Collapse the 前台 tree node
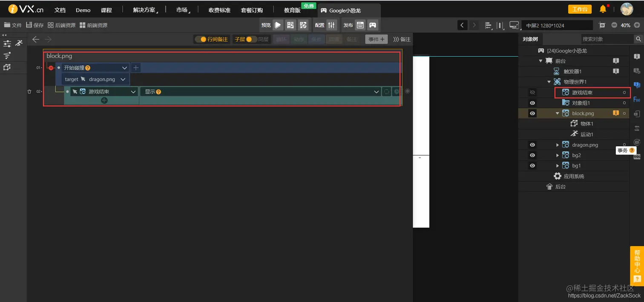The height and width of the screenshot is (302, 644). click(x=540, y=61)
